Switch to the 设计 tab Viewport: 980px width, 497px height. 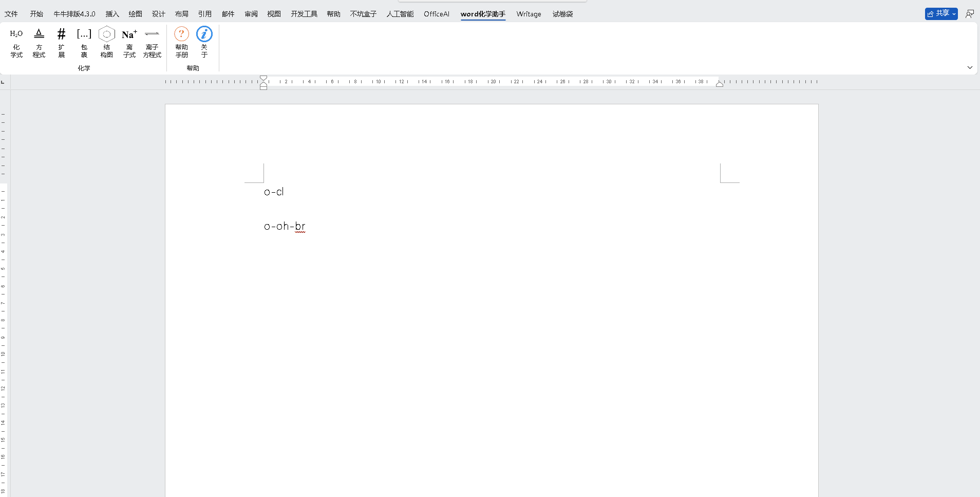[159, 14]
